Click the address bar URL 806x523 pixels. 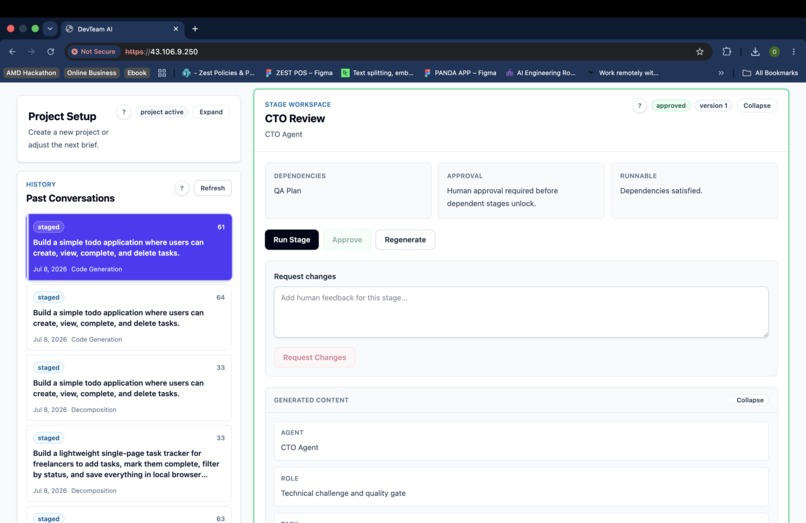(161, 51)
